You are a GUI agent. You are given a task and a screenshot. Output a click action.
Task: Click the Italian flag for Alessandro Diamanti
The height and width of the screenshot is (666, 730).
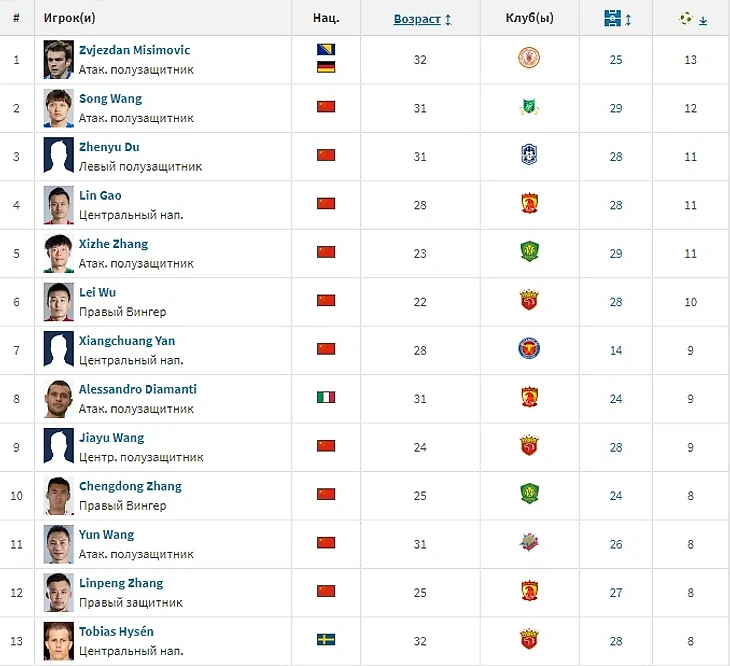(x=326, y=397)
